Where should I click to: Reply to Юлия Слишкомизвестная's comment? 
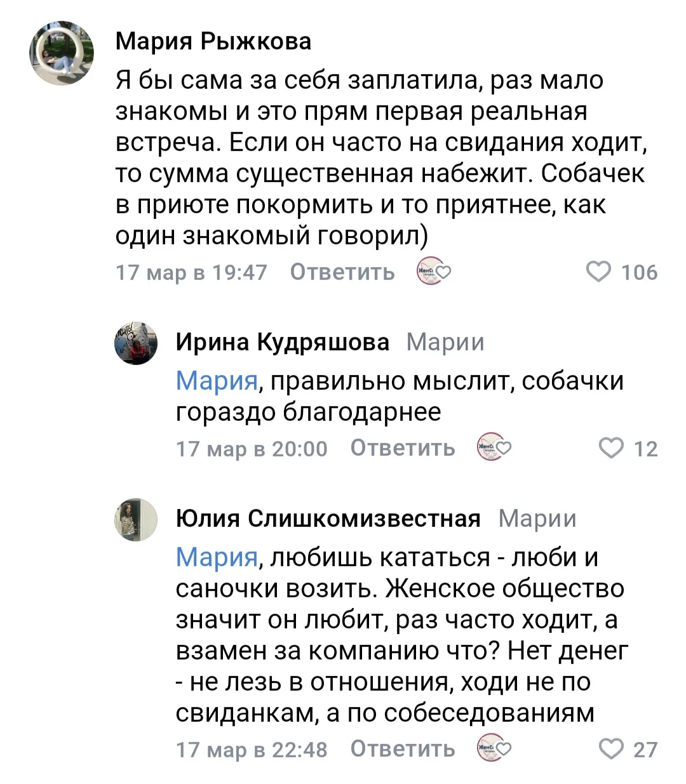coord(403,750)
